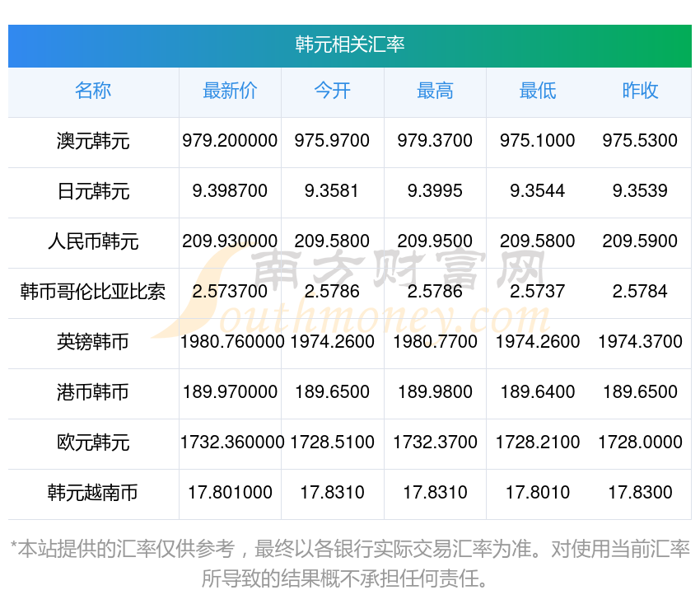Select the value 9.3995
The height and width of the screenshot is (604, 700).
pyautogui.click(x=435, y=191)
